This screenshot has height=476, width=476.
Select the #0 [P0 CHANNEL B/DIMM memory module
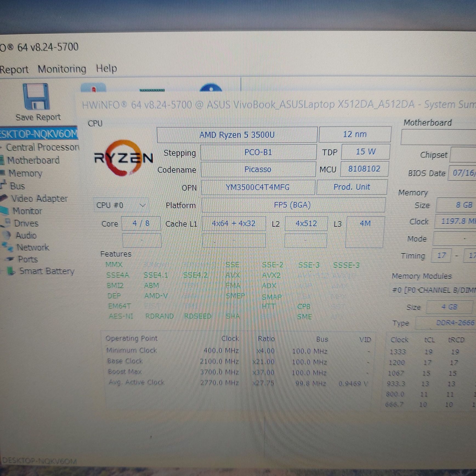click(434, 290)
